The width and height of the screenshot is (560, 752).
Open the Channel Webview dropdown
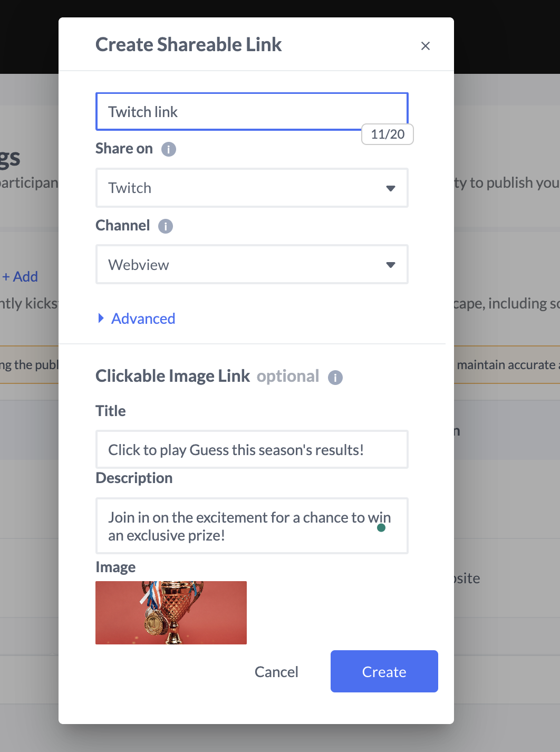pyautogui.click(x=252, y=265)
